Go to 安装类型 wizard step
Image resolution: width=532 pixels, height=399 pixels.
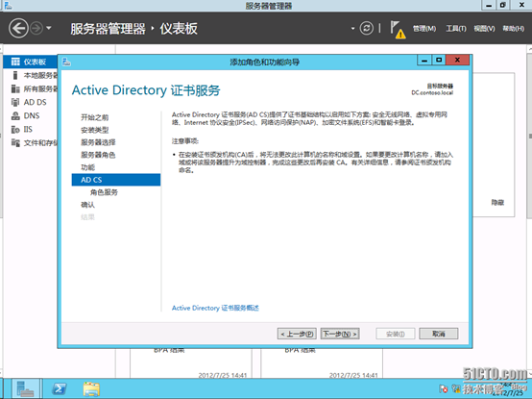95,130
